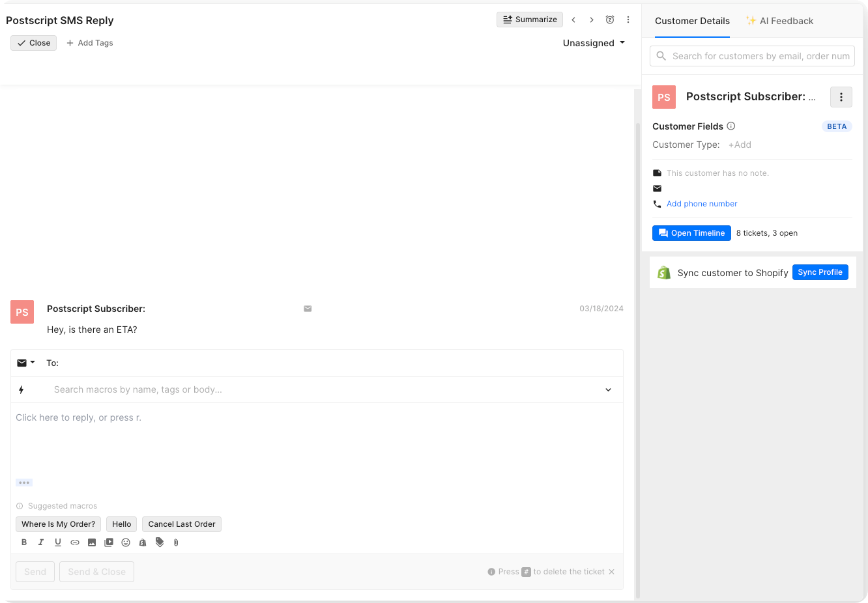Click the Send & Close button

pos(96,572)
